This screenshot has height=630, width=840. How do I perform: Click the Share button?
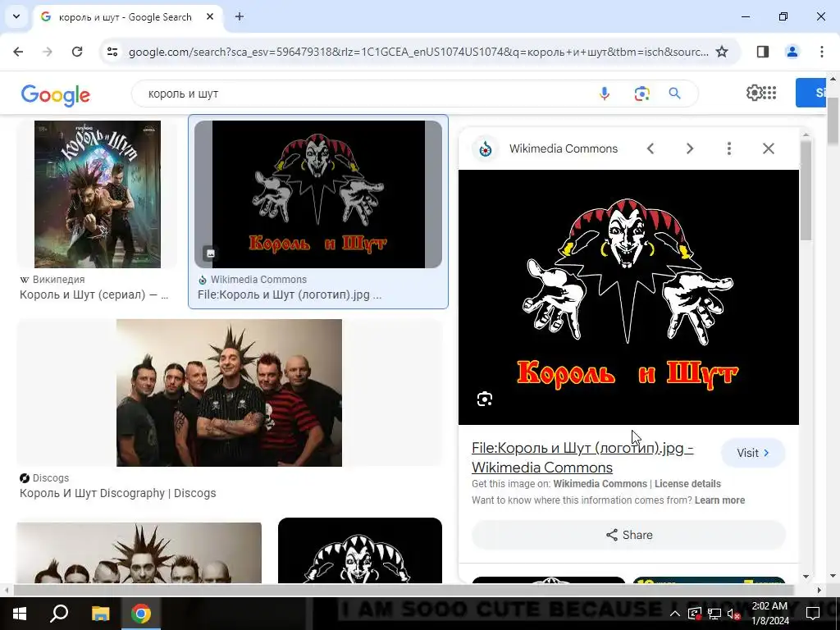coord(628,535)
